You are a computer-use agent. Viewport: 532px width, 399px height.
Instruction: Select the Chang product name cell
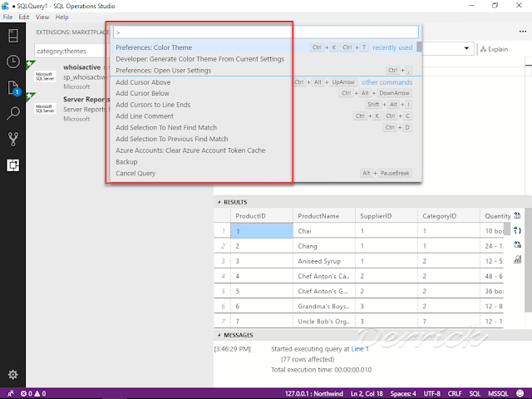[324, 246]
